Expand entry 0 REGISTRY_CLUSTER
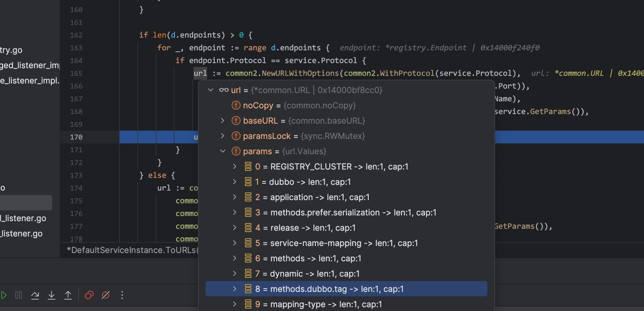The height and width of the screenshot is (311, 644). (x=234, y=166)
